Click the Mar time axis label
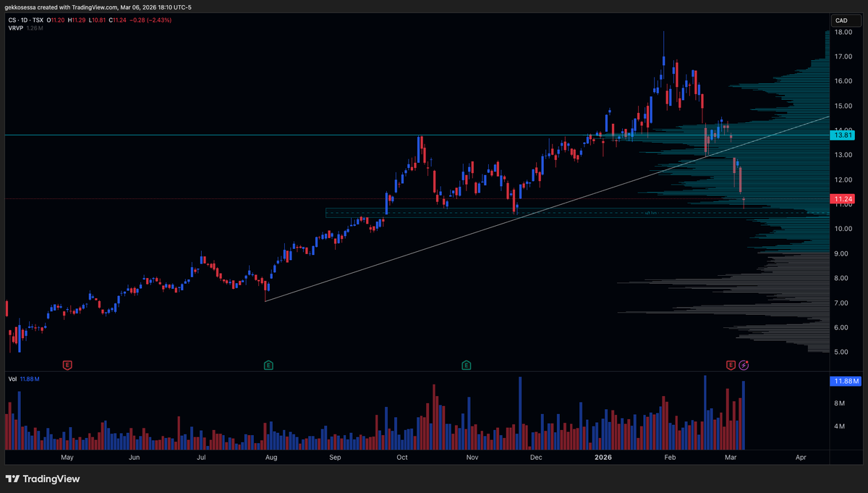868x493 pixels. (x=731, y=458)
